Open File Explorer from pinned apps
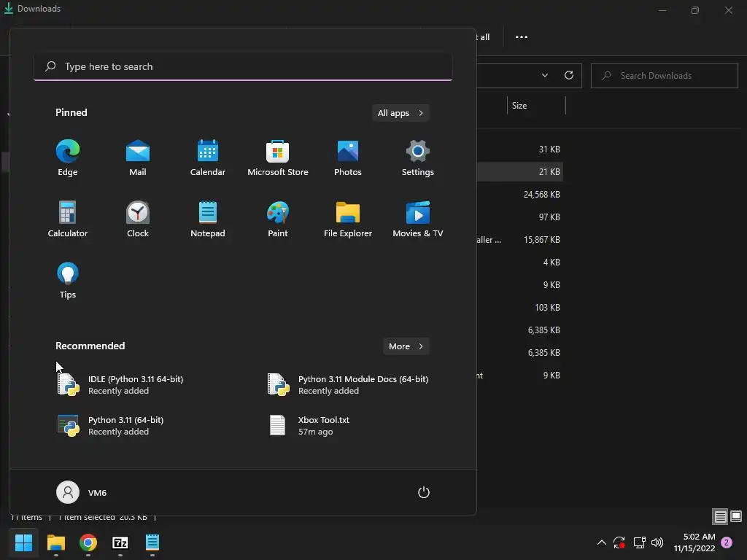Viewport: 747px width, 560px height. click(x=348, y=219)
